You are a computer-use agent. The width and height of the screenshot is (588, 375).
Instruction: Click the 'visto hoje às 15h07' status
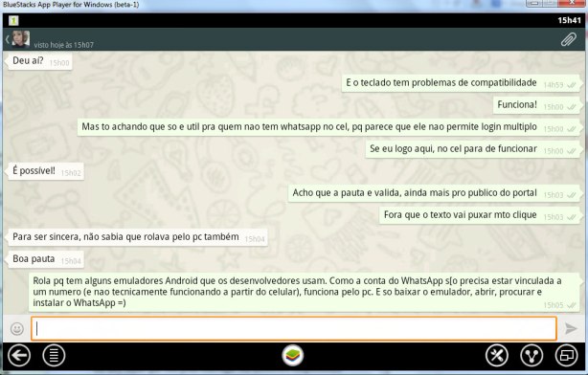(64, 45)
